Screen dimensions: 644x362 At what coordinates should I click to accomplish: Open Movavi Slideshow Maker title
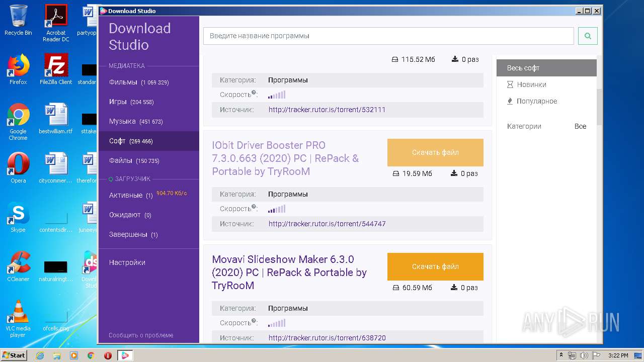[289, 273]
